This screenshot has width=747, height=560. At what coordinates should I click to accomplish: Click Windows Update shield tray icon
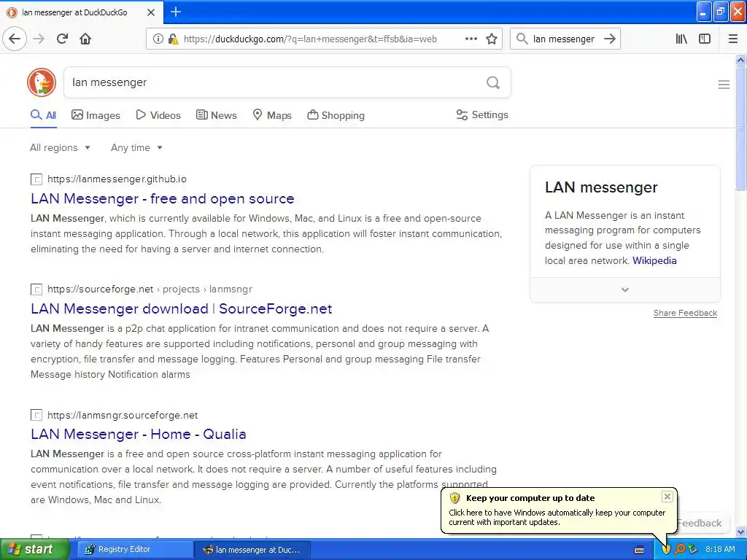(x=665, y=550)
